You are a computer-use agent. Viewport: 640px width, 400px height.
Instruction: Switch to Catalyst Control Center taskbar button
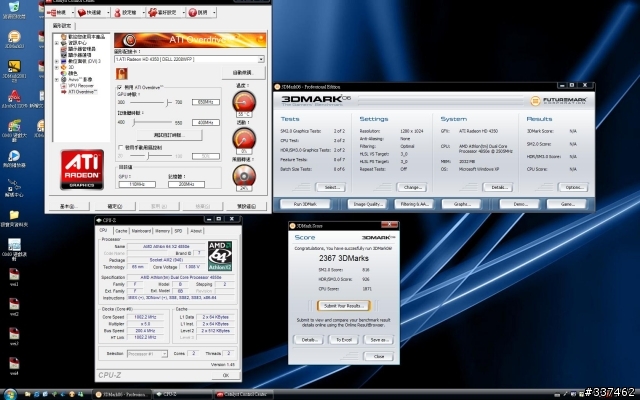[x=243, y=394]
